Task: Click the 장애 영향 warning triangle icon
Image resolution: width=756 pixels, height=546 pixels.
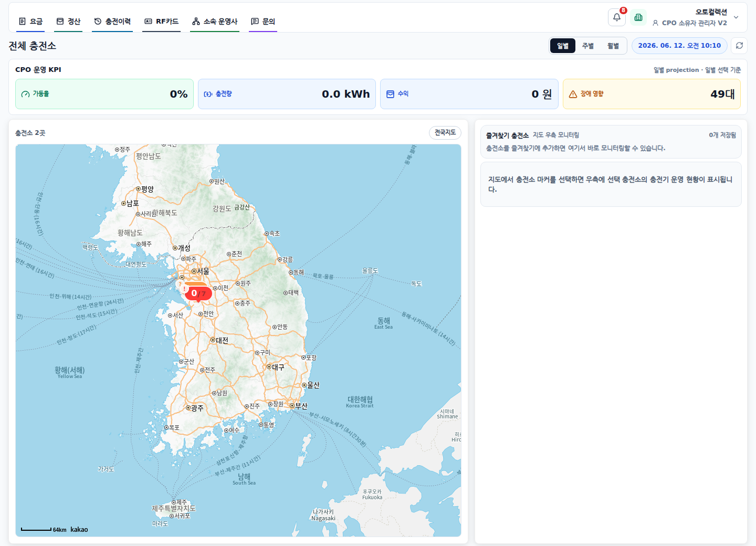Action: (x=573, y=94)
